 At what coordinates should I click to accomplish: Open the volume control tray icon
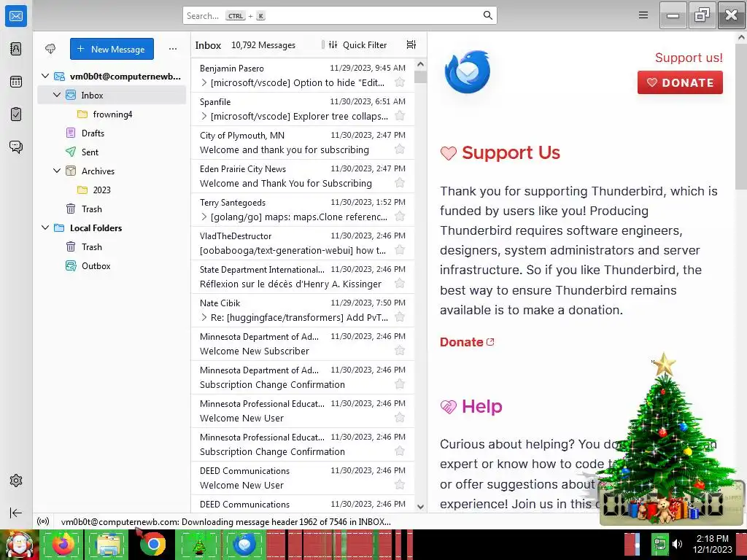(678, 544)
